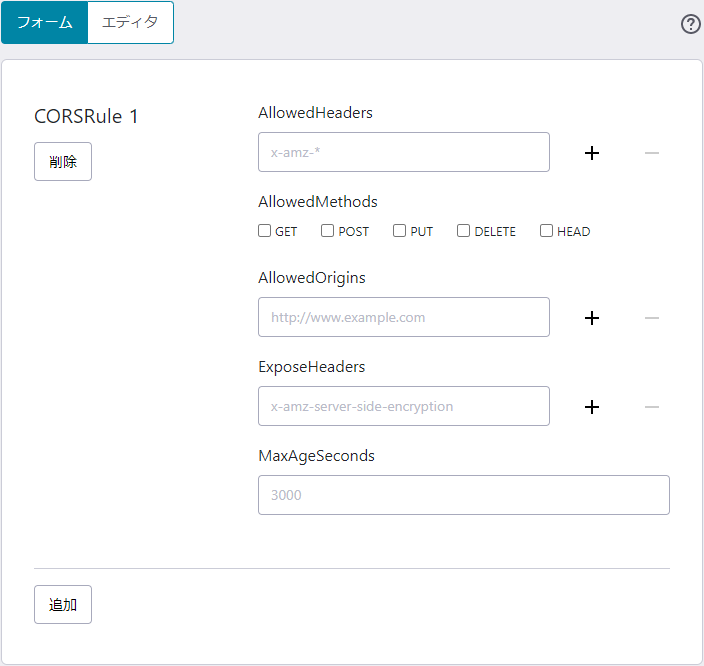Viewport: 704px width, 666px height.
Task: Check the POST allowed method
Action: pos(328,231)
